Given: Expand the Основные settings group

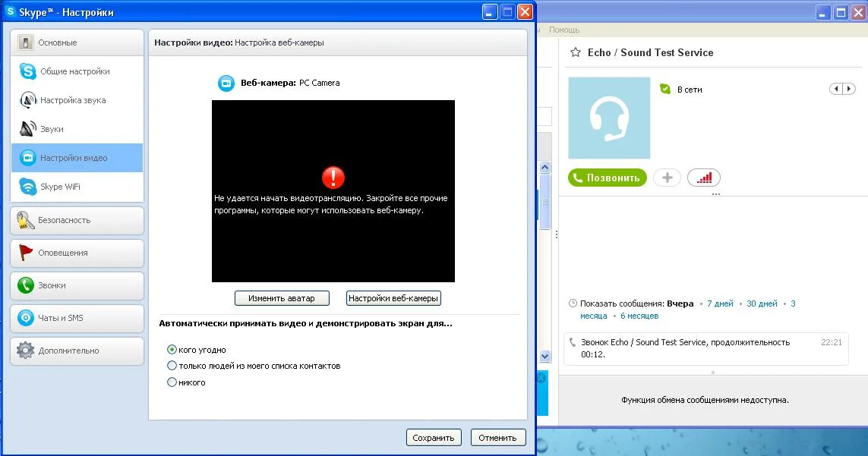Looking at the screenshot, I should 77,42.
